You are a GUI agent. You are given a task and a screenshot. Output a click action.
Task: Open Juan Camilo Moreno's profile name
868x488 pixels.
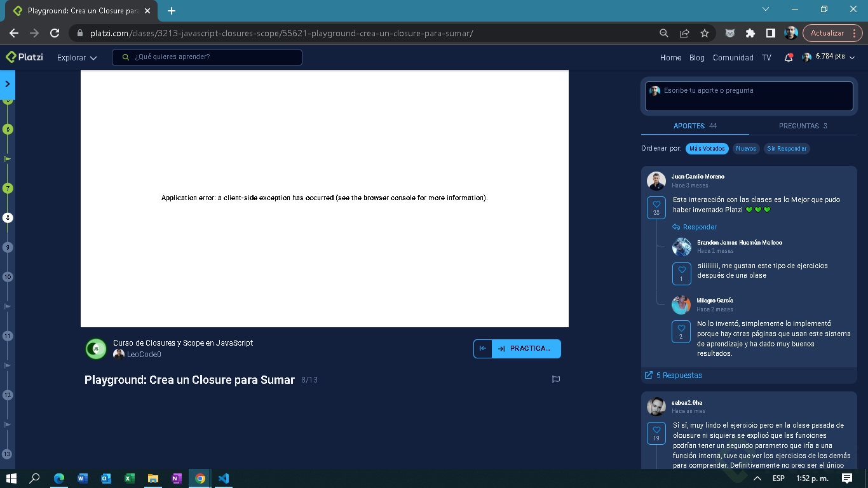click(698, 177)
